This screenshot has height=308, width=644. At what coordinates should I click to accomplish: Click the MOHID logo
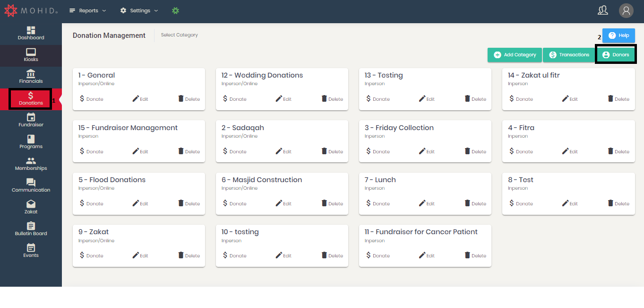coord(31,10)
